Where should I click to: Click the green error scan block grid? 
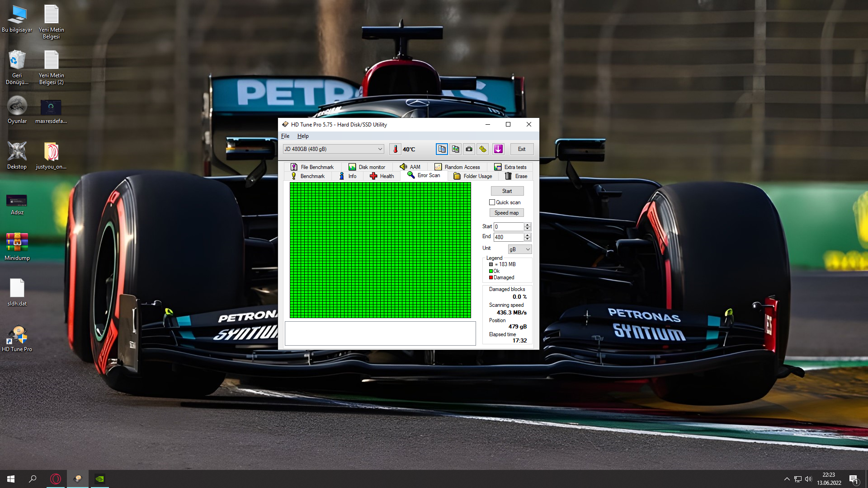(380, 250)
